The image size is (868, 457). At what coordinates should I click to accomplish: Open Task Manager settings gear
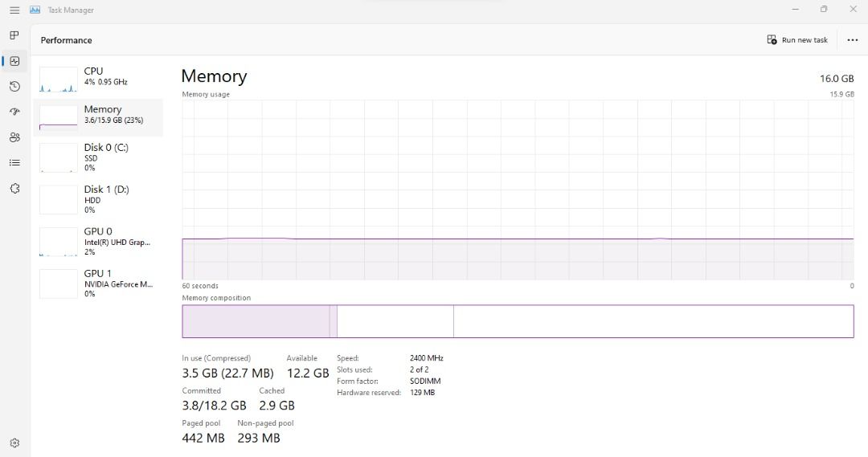pos(14,443)
